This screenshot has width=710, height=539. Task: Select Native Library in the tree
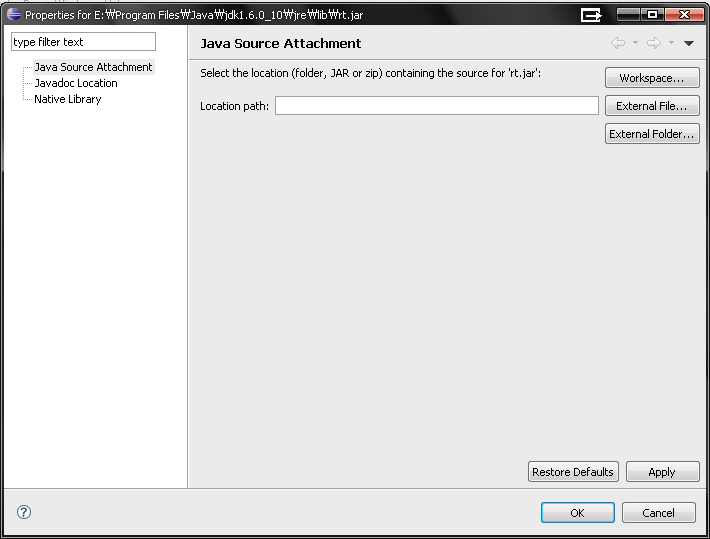coord(68,99)
